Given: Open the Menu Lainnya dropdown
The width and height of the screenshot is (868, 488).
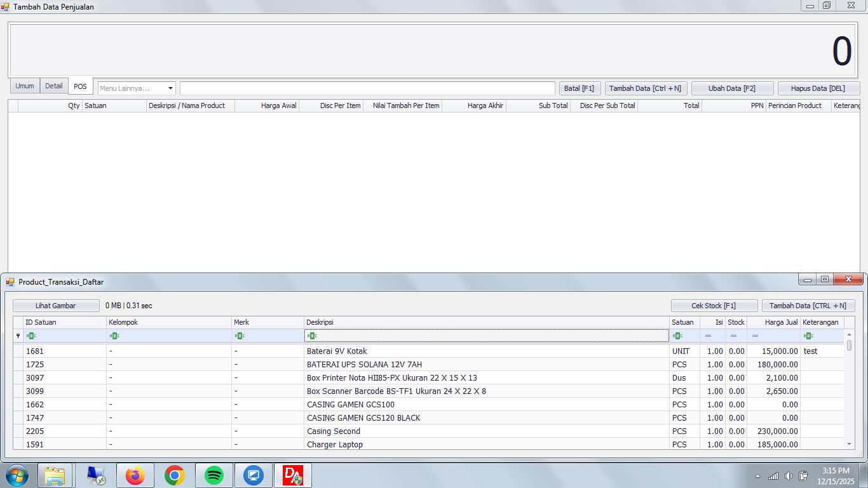Looking at the screenshot, I should coord(170,88).
